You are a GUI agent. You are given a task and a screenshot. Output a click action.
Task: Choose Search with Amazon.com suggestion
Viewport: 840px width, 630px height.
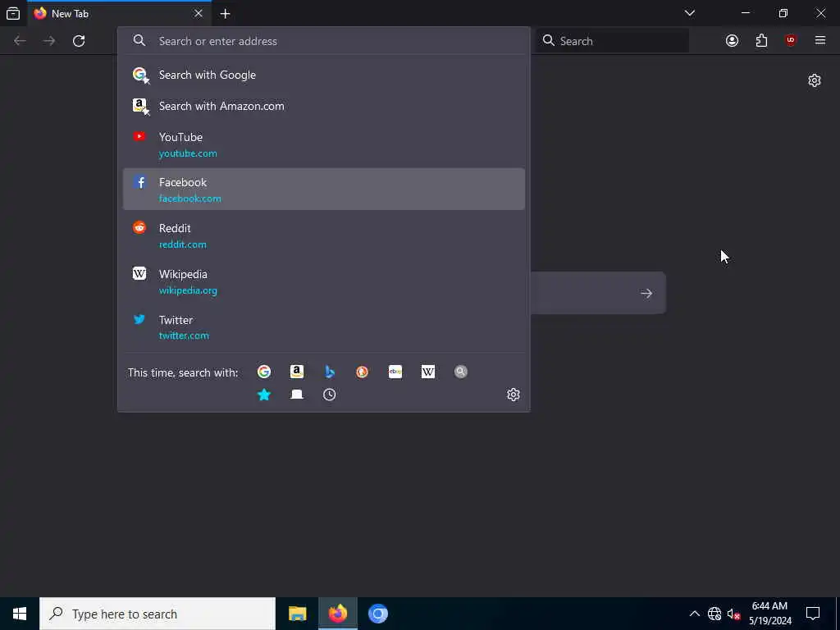click(x=323, y=106)
